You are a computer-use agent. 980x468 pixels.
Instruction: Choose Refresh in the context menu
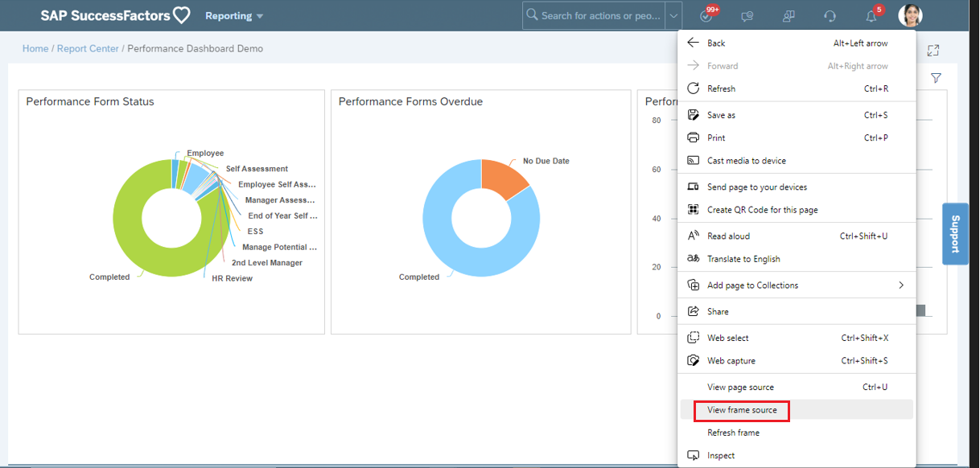coord(797,88)
